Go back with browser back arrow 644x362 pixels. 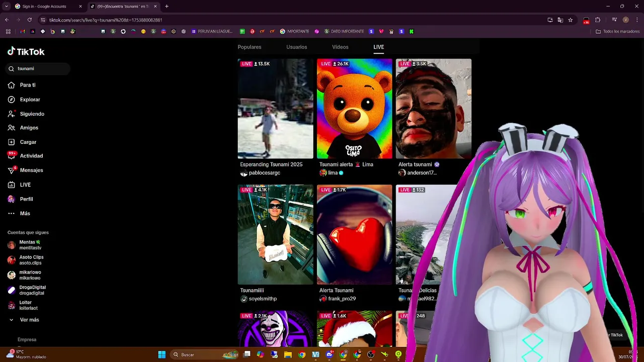[7, 20]
